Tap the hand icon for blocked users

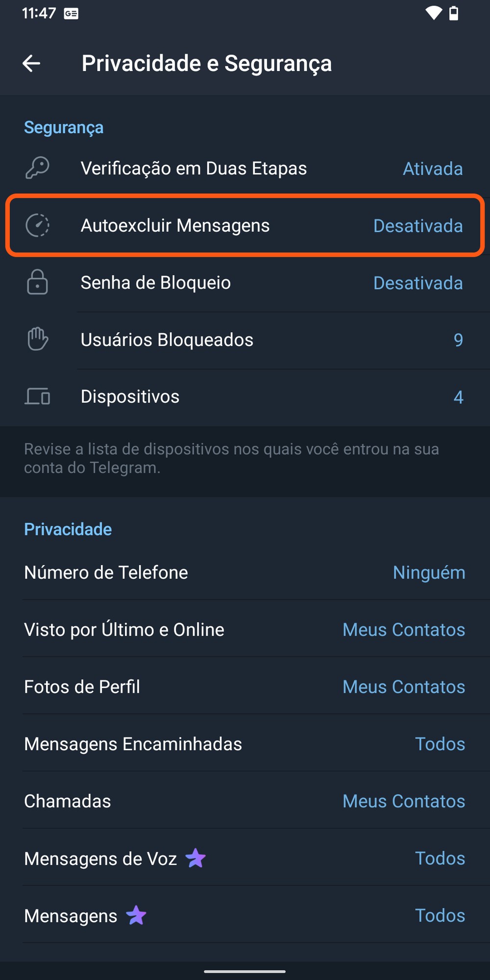(x=37, y=340)
